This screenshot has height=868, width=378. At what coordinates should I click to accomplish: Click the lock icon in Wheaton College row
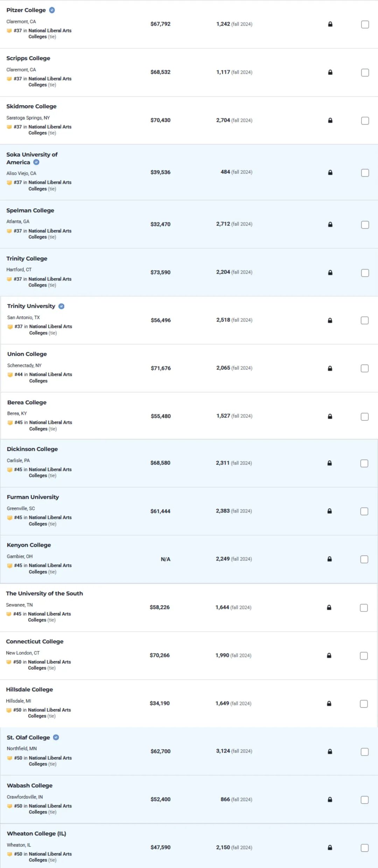tap(330, 847)
